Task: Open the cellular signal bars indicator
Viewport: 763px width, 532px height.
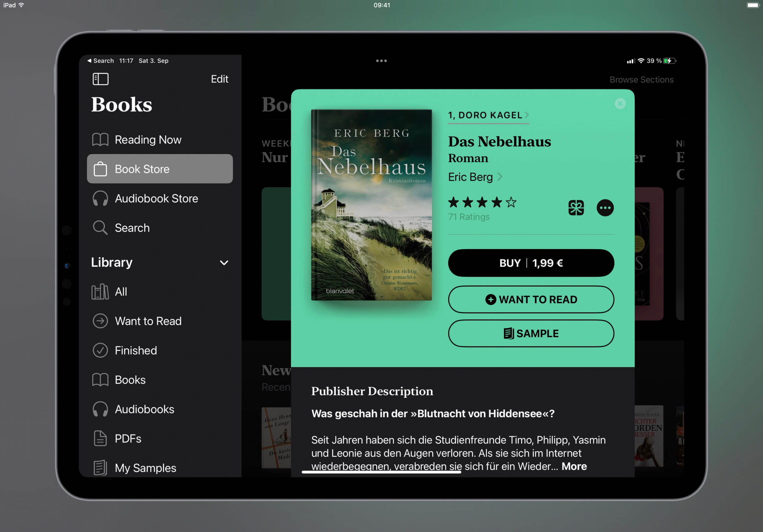Action: (630, 61)
